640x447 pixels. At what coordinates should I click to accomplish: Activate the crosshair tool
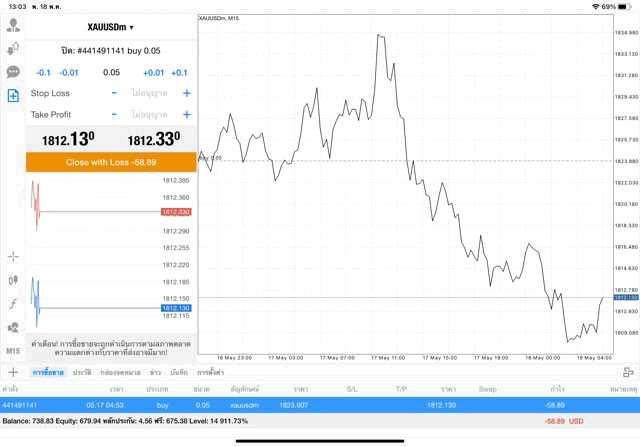tap(13, 257)
